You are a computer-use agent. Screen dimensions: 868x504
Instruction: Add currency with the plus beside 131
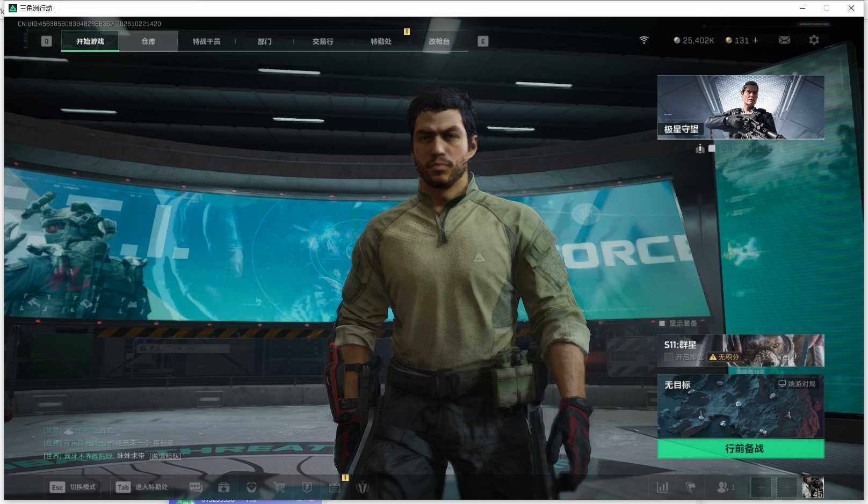pos(755,40)
